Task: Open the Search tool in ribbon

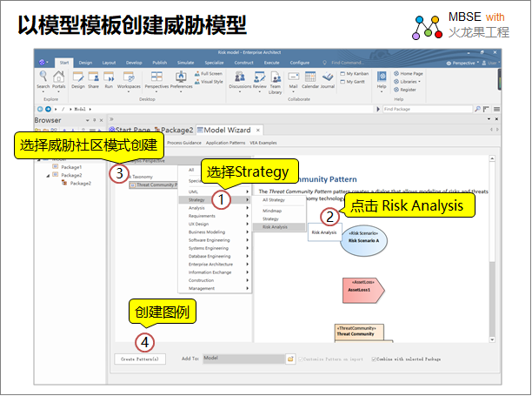Action: tap(43, 79)
